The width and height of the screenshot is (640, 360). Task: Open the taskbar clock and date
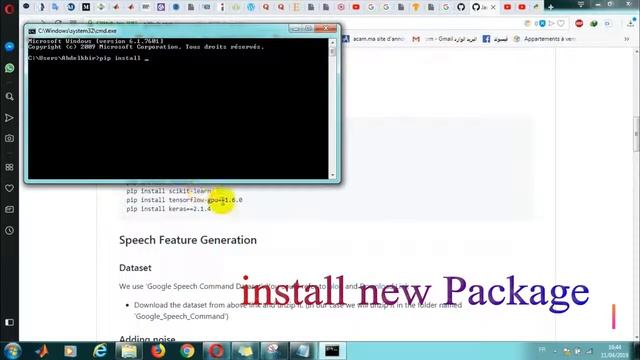(614, 351)
